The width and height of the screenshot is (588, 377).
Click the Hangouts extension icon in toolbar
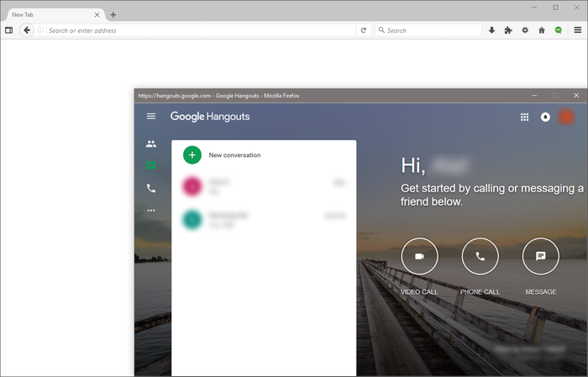tap(559, 30)
